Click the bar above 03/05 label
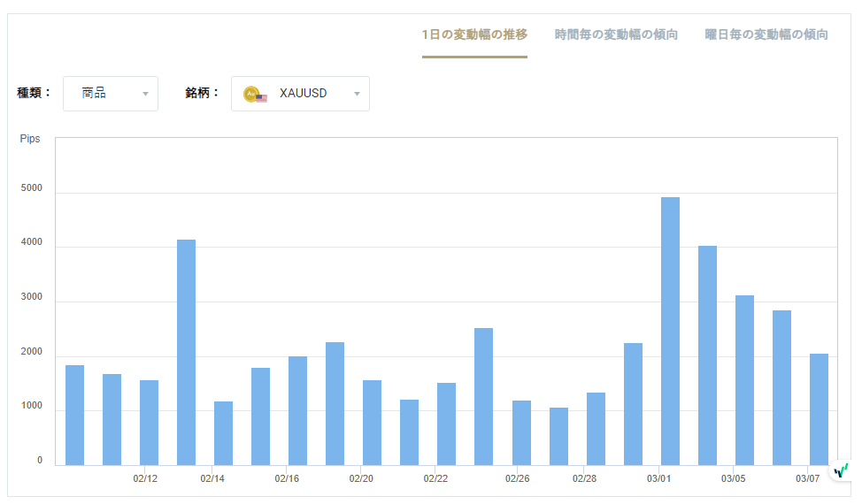 [x=744, y=380]
